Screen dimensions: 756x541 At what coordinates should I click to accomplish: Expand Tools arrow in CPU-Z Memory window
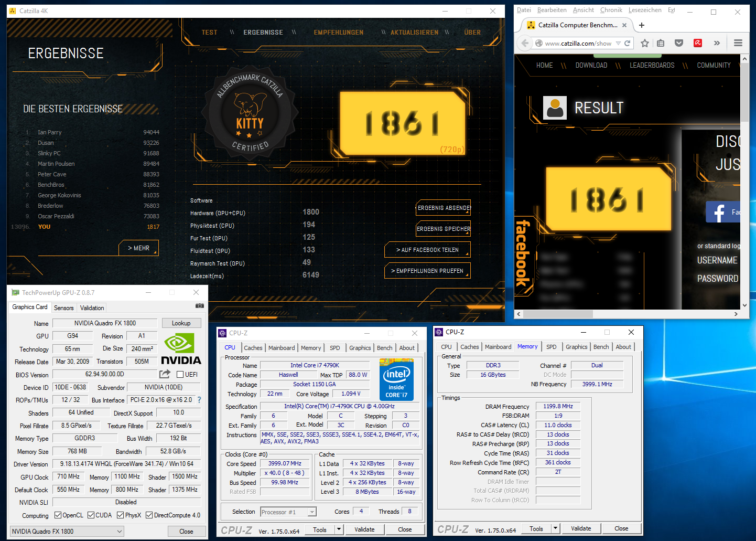tap(556, 528)
